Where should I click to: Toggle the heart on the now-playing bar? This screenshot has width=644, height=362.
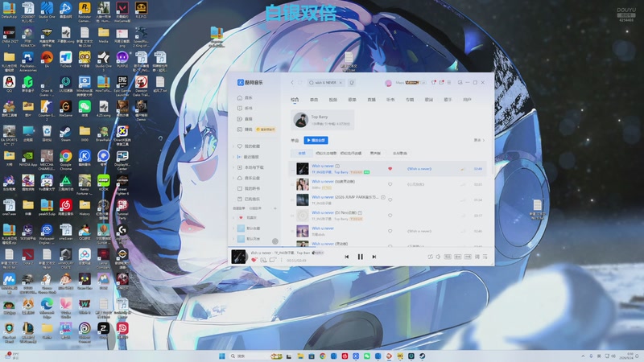(x=254, y=260)
